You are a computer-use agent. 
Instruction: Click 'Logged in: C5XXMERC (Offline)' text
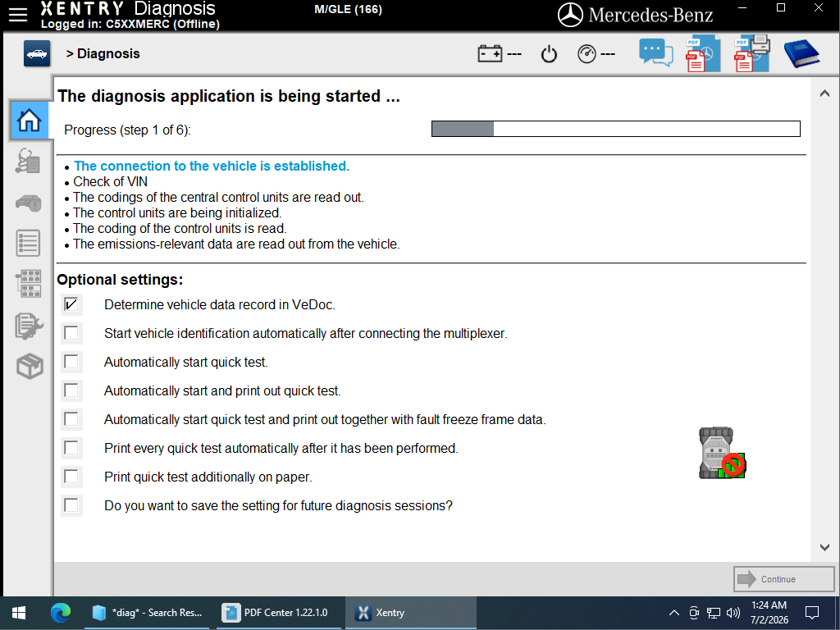pyautogui.click(x=130, y=24)
